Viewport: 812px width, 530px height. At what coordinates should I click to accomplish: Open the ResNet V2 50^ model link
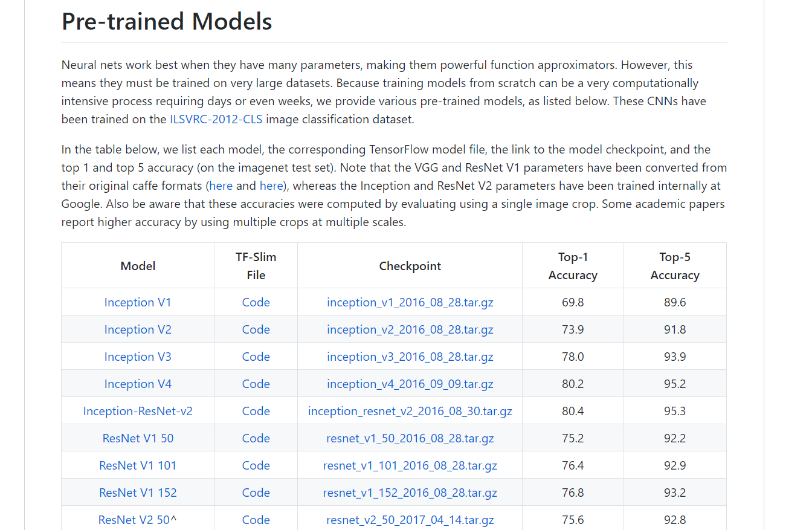(138, 520)
